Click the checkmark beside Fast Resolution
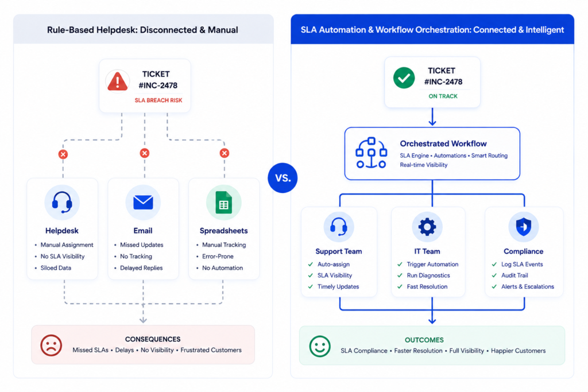 tap(400, 287)
